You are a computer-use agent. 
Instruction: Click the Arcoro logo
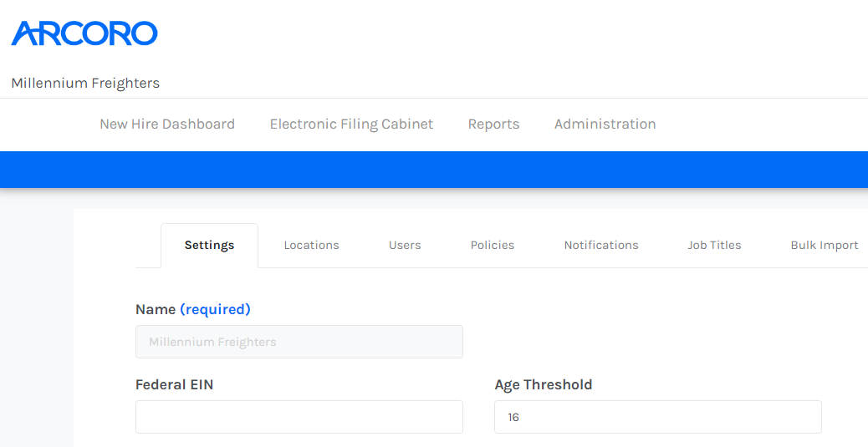point(84,33)
